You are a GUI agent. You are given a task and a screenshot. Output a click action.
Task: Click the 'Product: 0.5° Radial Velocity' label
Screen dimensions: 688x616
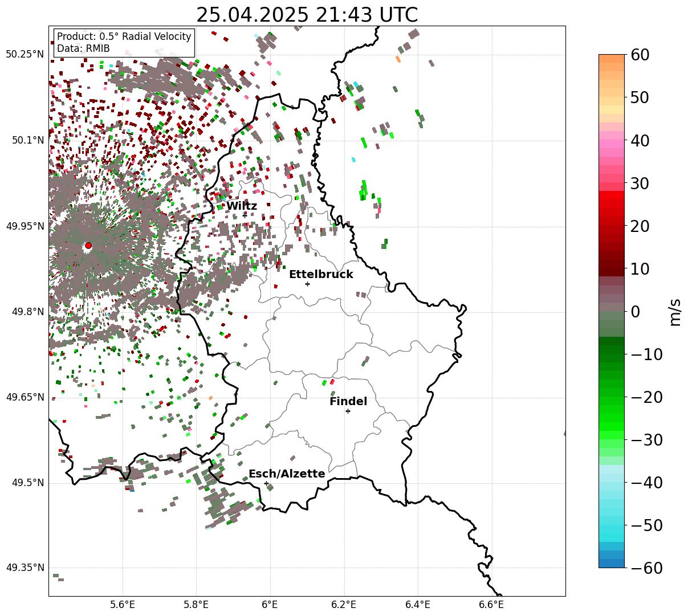(x=124, y=36)
